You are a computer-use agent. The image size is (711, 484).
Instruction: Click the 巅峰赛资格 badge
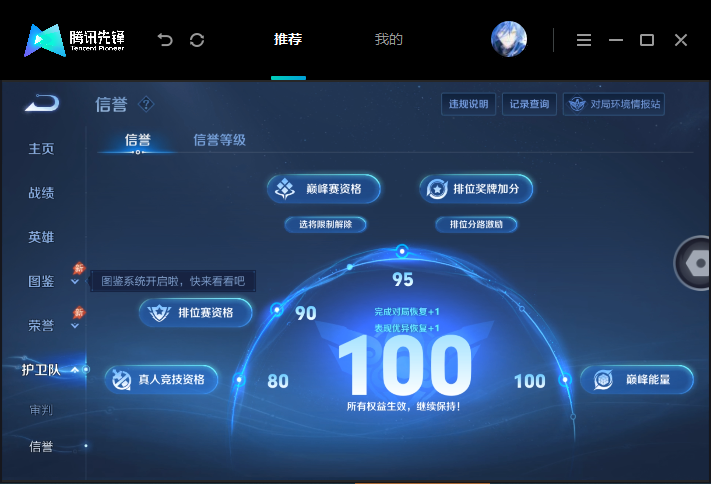click(324, 189)
